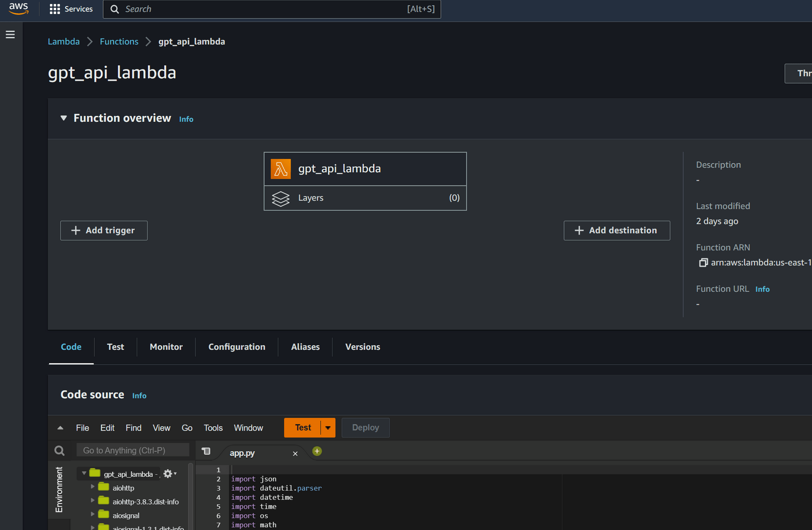Click the Layers stack icon

pos(280,198)
